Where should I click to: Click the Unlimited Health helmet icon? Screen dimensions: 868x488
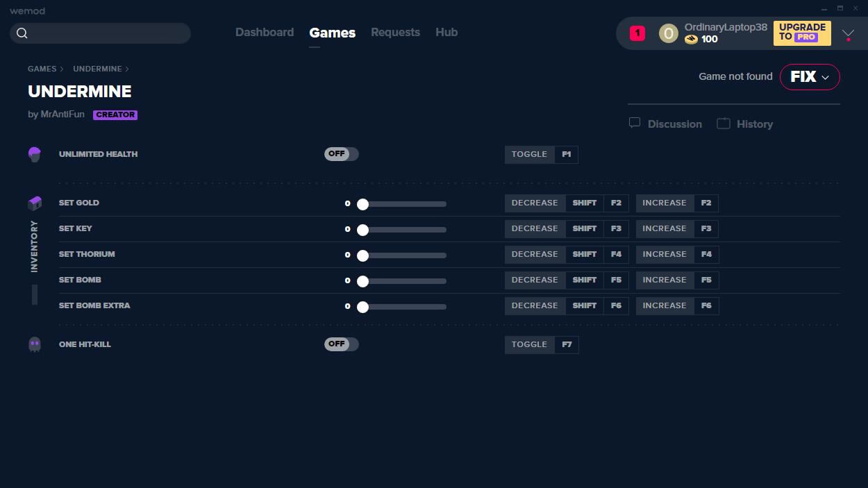pos(35,154)
